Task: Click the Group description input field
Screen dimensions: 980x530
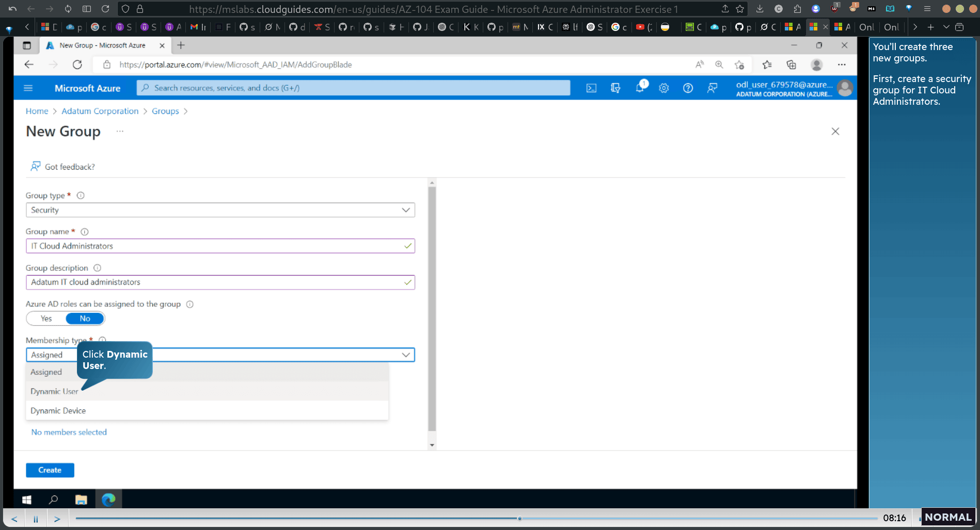Action: (x=220, y=282)
